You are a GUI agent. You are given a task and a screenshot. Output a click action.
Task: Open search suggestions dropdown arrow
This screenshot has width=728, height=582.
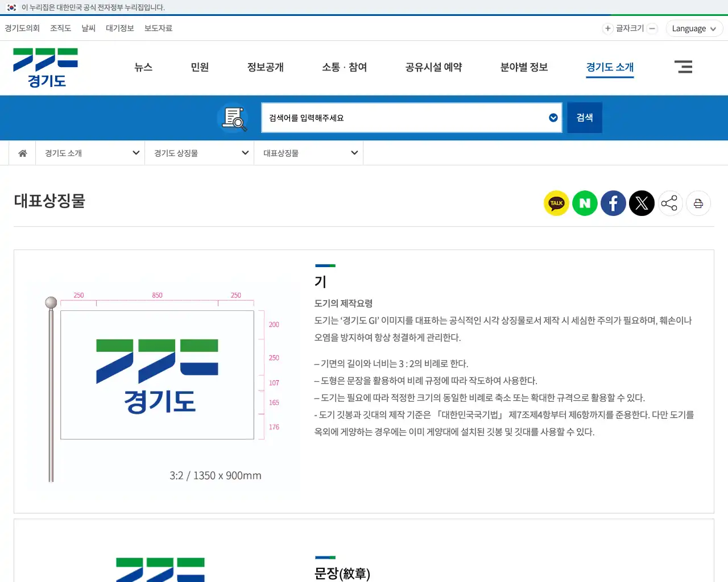(x=553, y=118)
